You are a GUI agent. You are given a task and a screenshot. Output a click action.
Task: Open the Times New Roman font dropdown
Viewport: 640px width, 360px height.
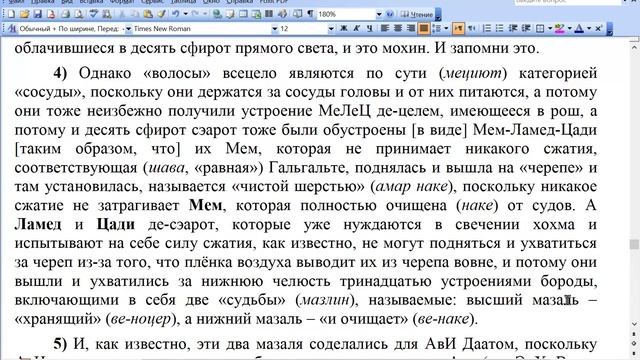275,29
